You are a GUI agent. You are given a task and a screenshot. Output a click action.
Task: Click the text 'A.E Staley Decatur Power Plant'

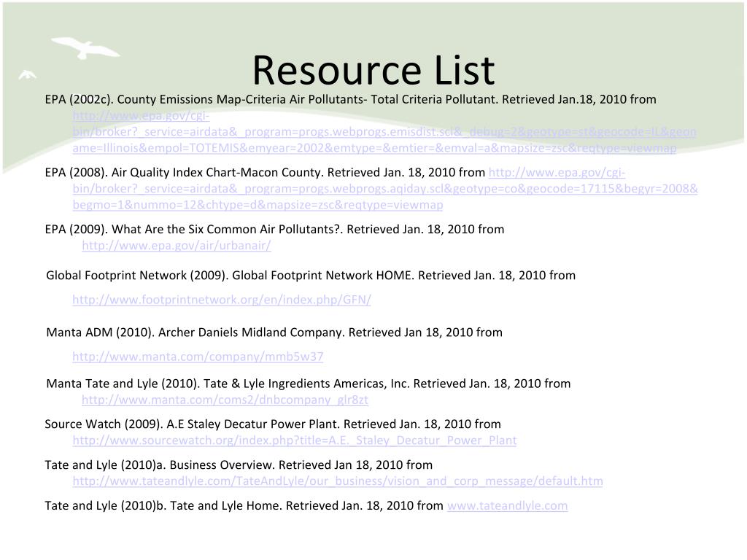(253, 424)
